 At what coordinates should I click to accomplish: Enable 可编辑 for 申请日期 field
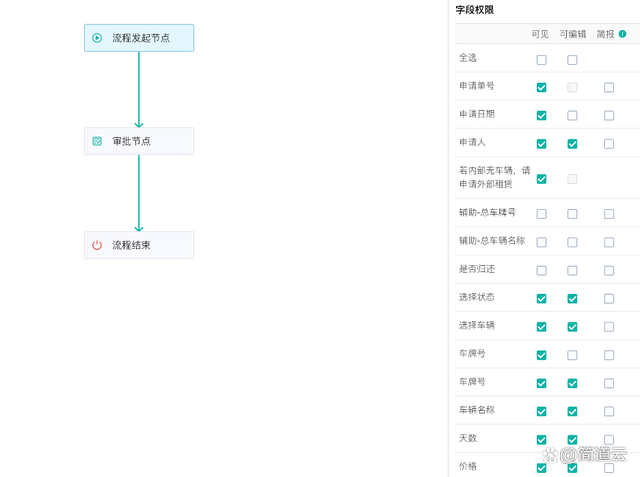[x=572, y=116]
